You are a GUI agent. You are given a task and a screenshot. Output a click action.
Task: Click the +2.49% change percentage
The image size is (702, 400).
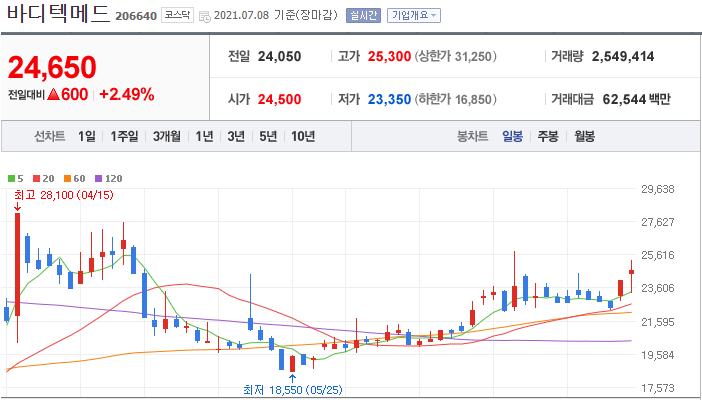pyautogui.click(x=127, y=95)
